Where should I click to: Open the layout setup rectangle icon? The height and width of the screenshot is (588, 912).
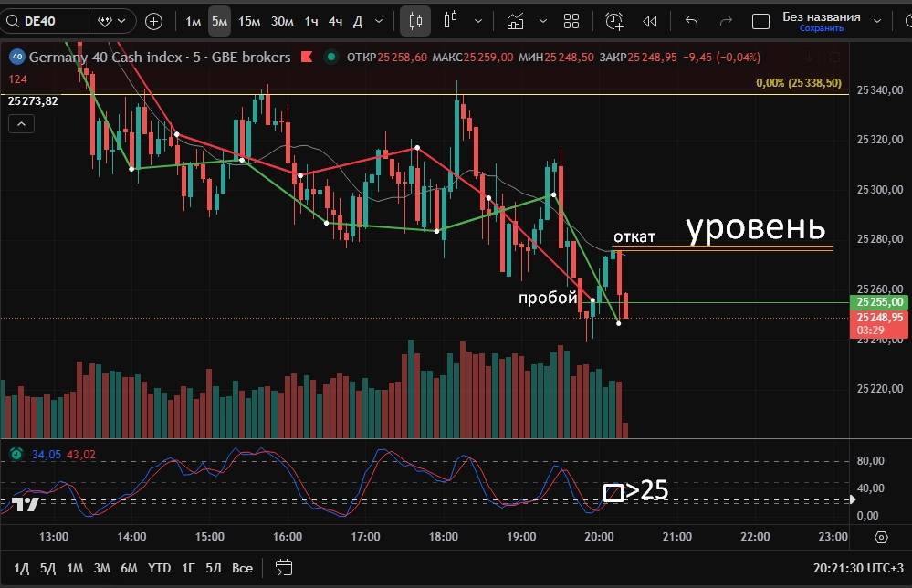pyautogui.click(x=759, y=21)
